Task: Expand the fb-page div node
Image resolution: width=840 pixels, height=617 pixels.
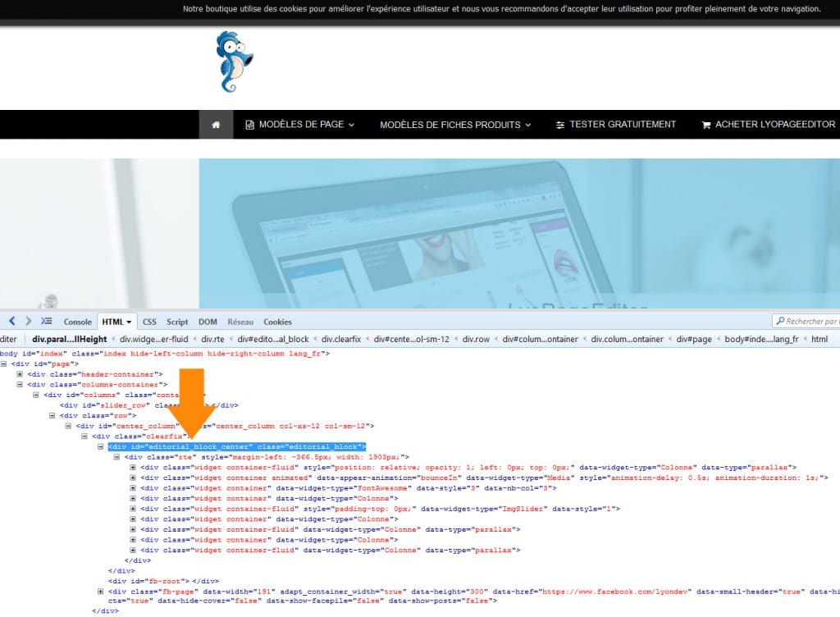Action: click(x=100, y=592)
